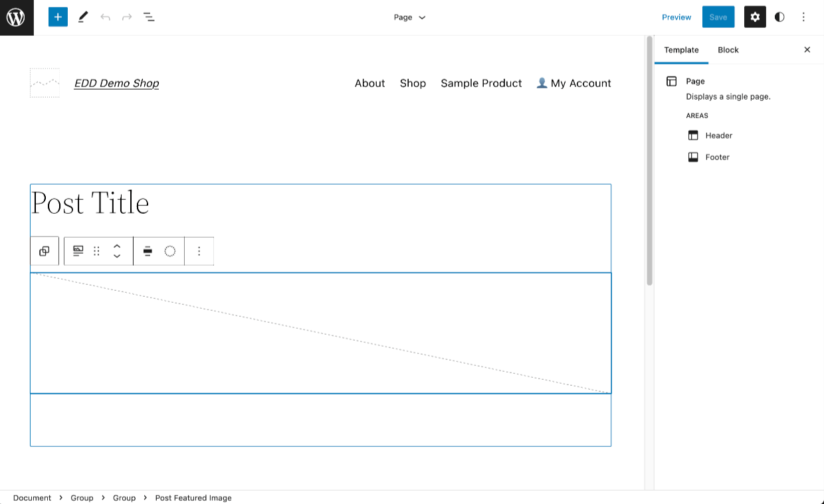Screen dimensions: 824x504
Task: Open the Styles panel
Action: pos(779,17)
